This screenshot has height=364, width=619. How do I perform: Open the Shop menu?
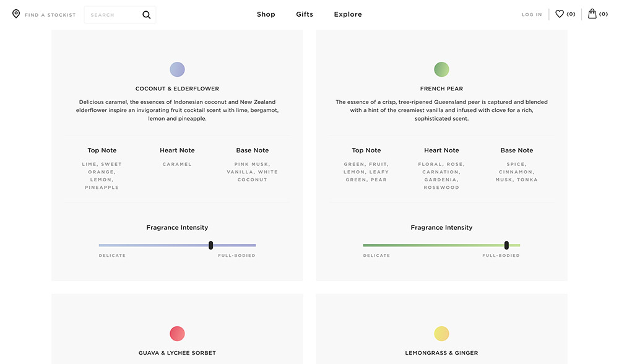click(266, 14)
